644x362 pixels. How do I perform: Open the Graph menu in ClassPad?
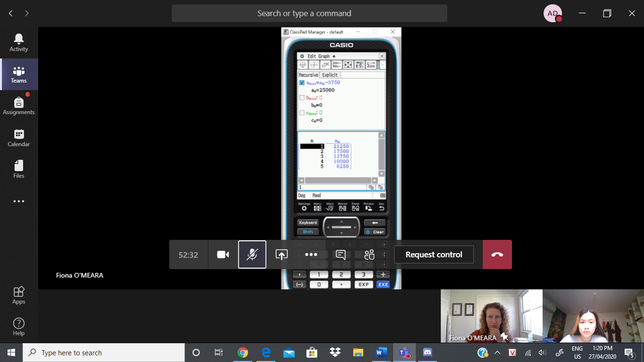pyautogui.click(x=324, y=56)
